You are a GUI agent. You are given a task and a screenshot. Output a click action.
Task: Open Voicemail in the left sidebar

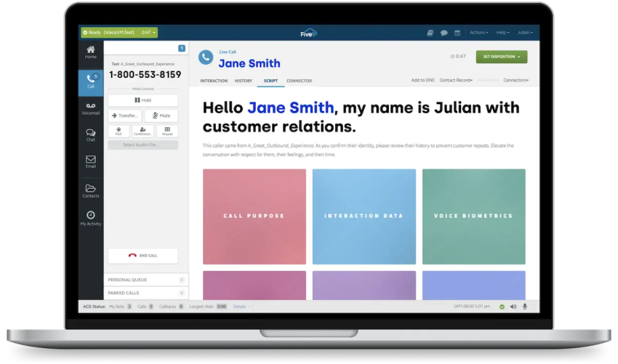[x=91, y=108]
